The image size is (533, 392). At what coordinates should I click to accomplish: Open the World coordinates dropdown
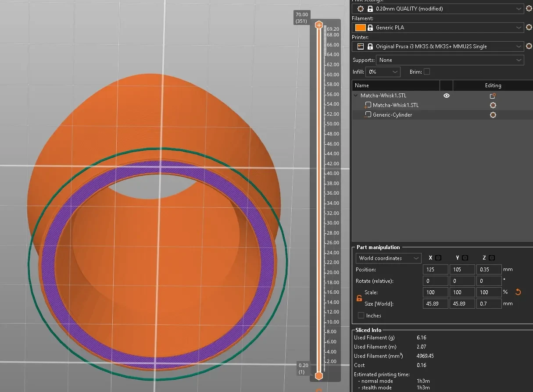point(389,258)
